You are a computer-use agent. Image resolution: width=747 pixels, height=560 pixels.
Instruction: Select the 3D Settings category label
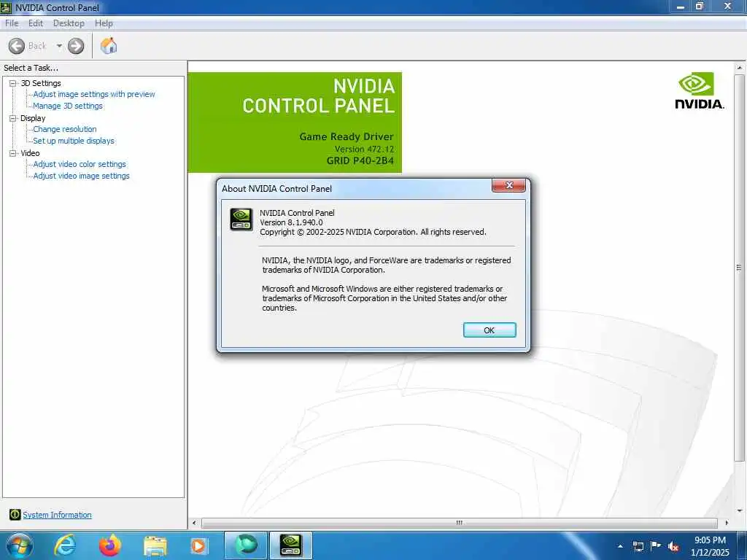[41, 83]
